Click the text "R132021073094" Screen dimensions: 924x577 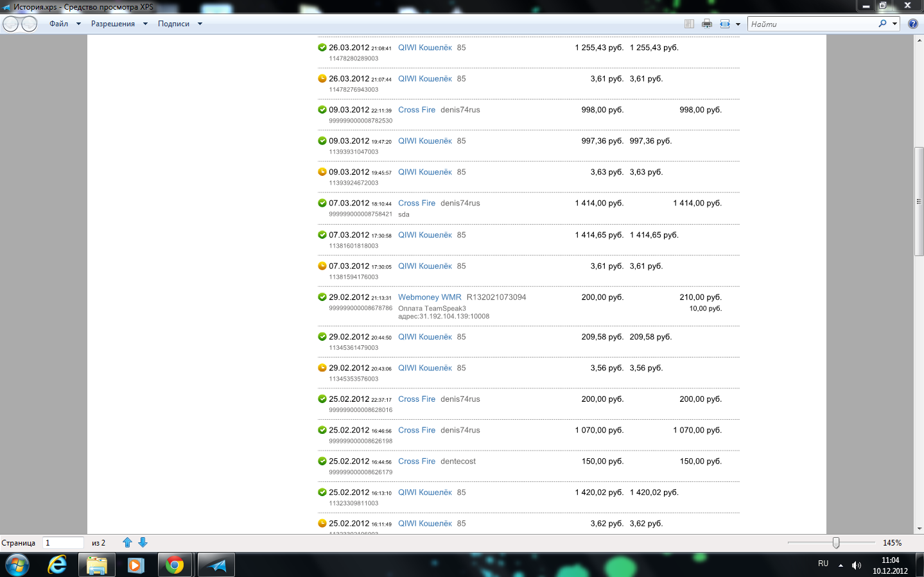click(496, 297)
